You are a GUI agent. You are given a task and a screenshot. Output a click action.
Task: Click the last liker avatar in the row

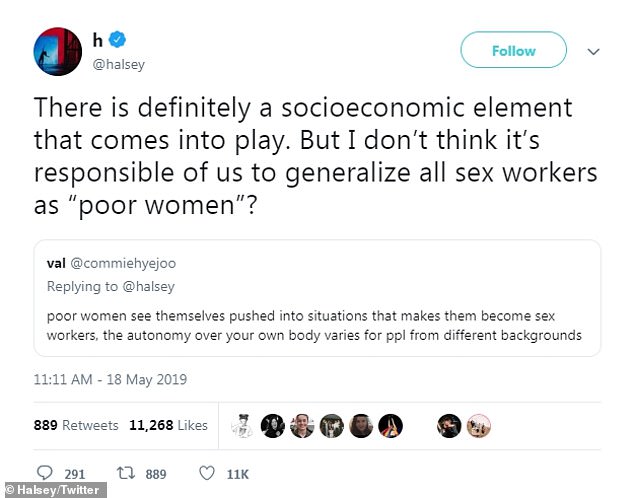click(x=478, y=426)
